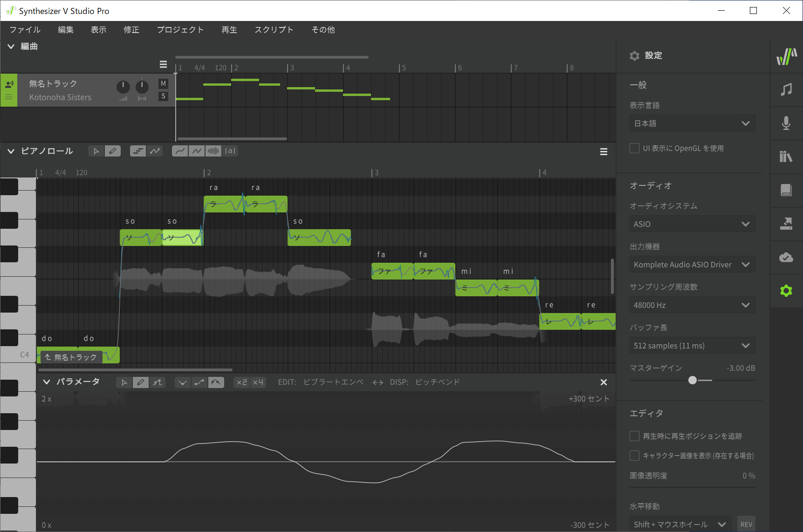Adjust the 画像透明度 slider
The image size is (803, 532).
pyautogui.click(x=692, y=488)
